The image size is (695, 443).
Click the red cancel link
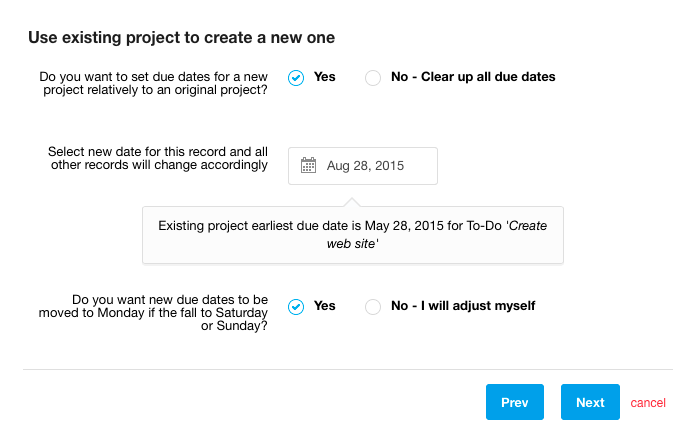648,403
